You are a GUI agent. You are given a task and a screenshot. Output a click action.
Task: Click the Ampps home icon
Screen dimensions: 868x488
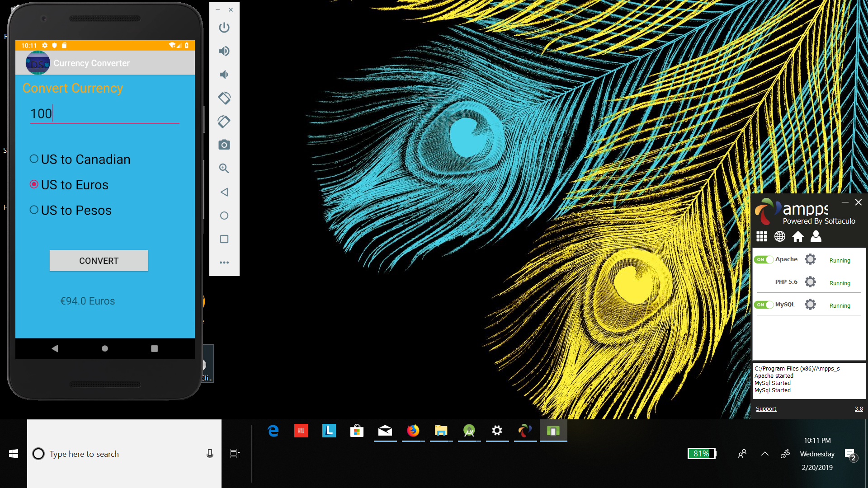(798, 236)
